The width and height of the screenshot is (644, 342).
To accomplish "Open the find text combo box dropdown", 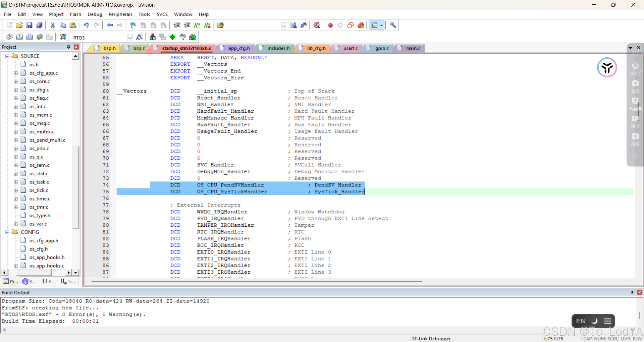I will click(284, 26).
